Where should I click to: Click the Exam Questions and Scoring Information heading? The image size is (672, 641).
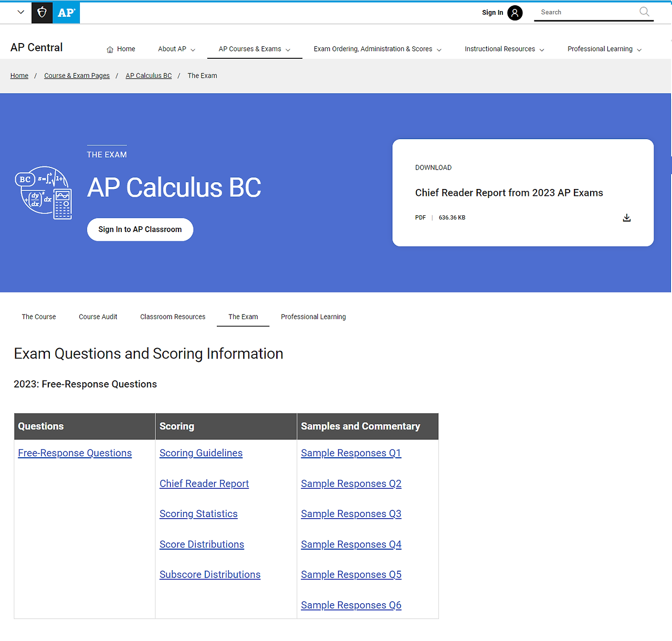click(149, 354)
